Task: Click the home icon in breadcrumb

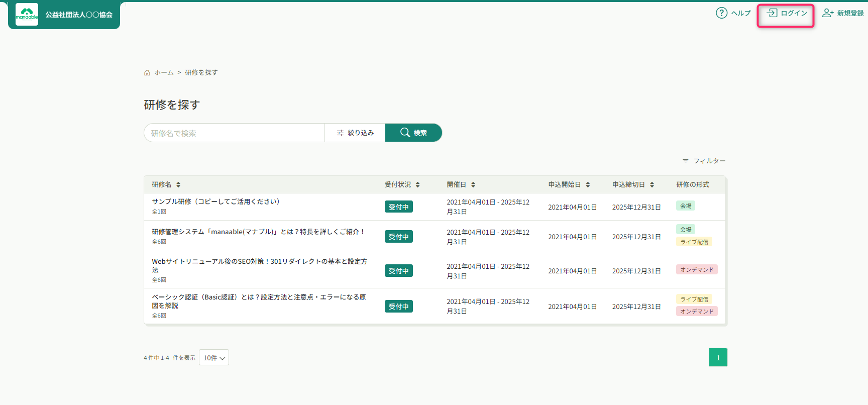Action: 147,73
